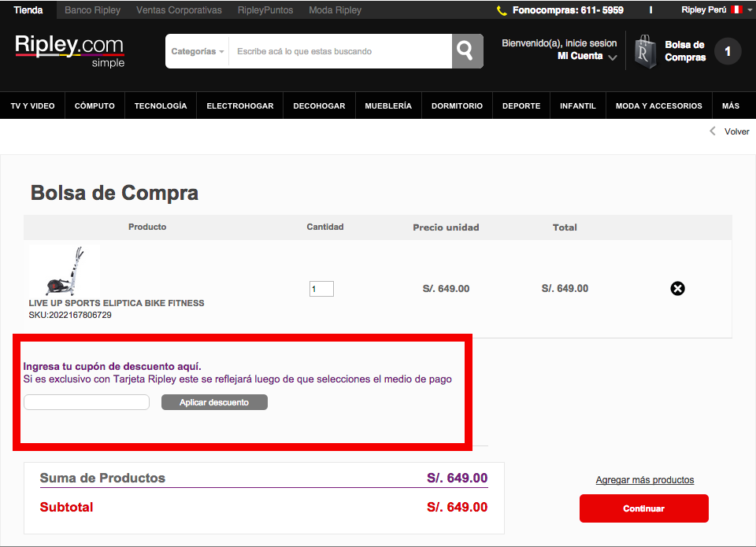
Task: Open the DEPORTE menu
Action: [x=521, y=105]
